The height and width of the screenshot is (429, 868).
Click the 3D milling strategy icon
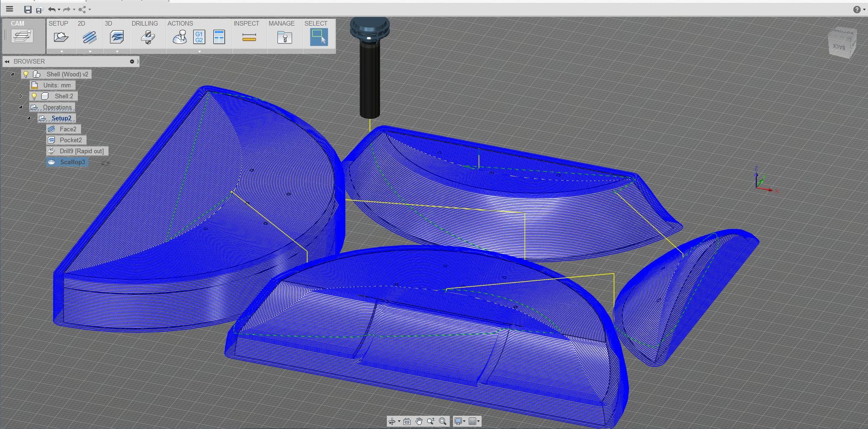click(117, 37)
